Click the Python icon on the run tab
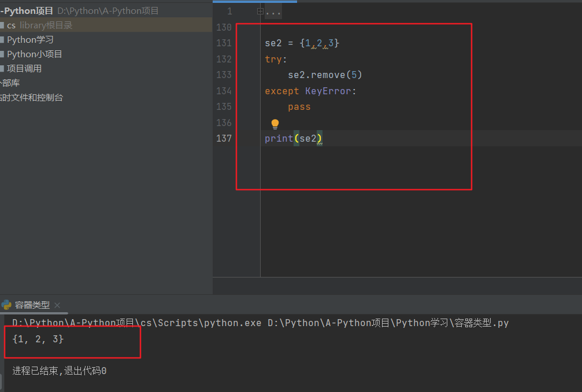 pyautogui.click(x=6, y=305)
